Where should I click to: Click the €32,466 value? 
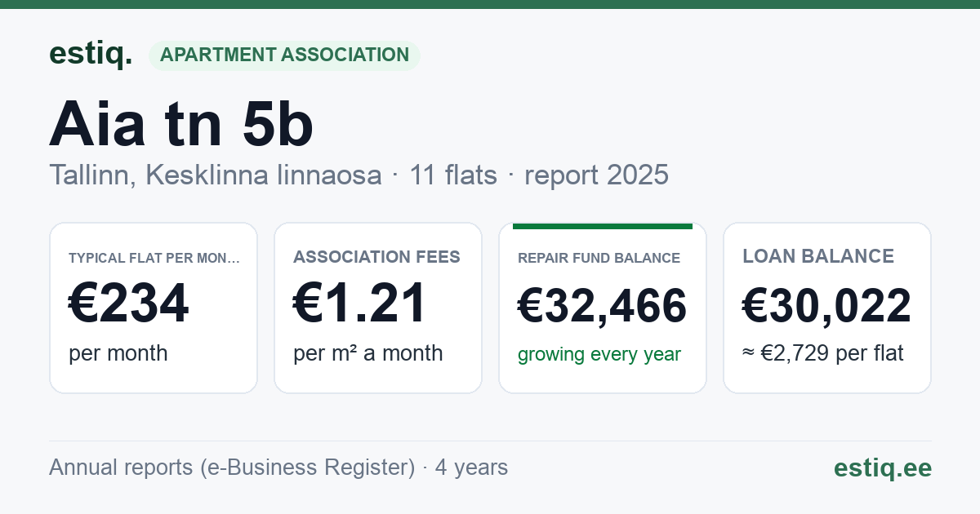(603, 306)
